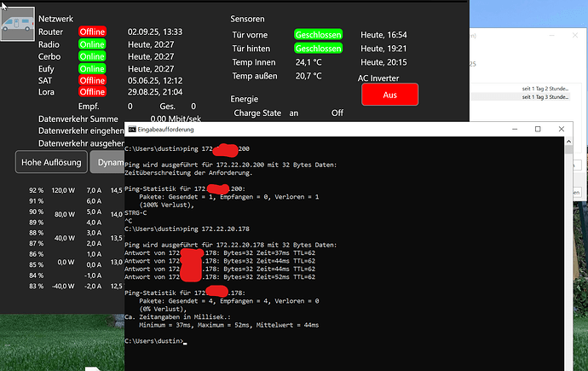Click Tür hinten Geschlossen indicator
588x371 pixels.
[x=318, y=49]
